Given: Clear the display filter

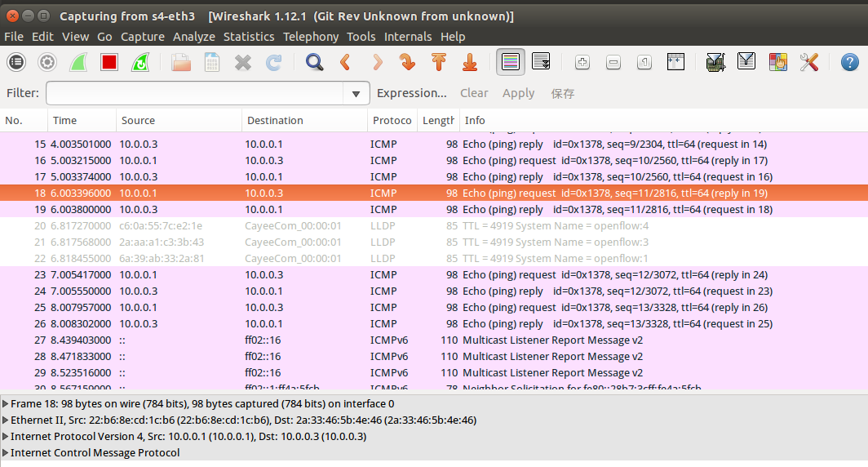Looking at the screenshot, I should (474, 93).
